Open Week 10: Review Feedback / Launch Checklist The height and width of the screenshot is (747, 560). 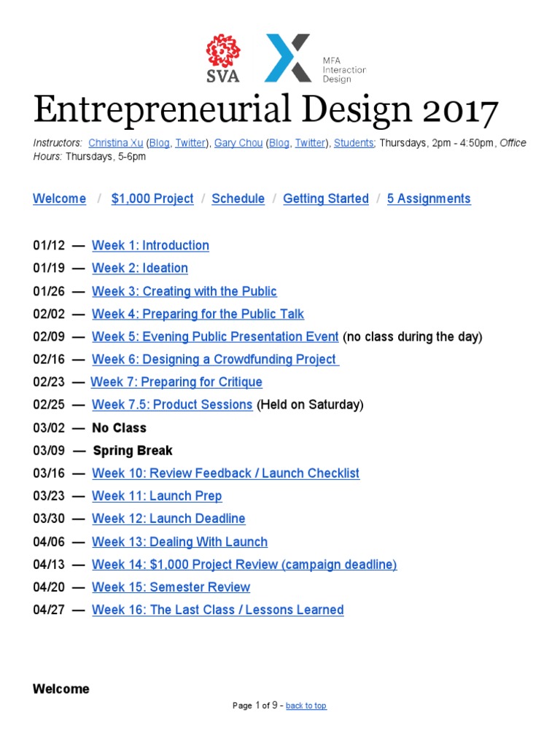[226, 473]
